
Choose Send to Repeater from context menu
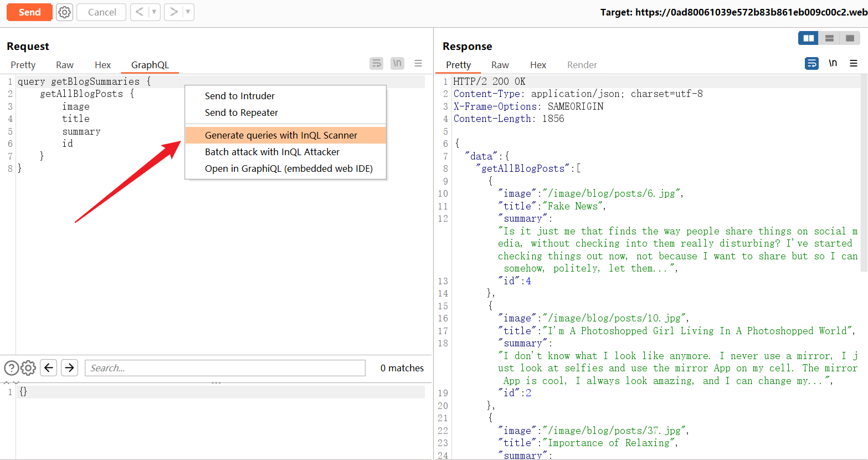tap(242, 113)
